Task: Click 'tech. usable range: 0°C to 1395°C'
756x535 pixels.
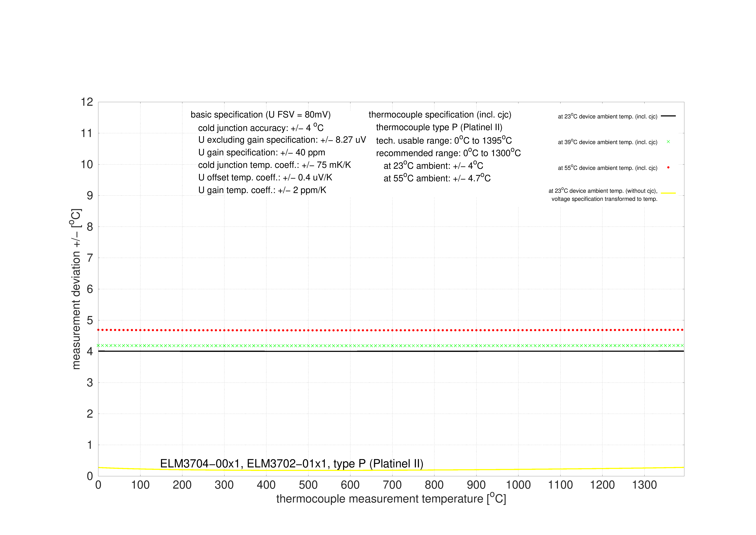Action: 444,140
